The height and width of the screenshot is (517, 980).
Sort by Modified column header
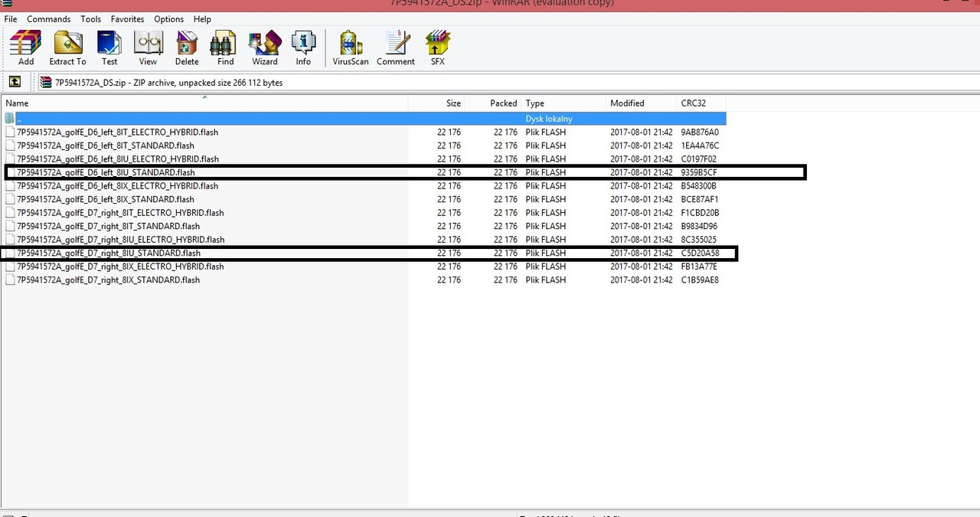pyautogui.click(x=642, y=103)
